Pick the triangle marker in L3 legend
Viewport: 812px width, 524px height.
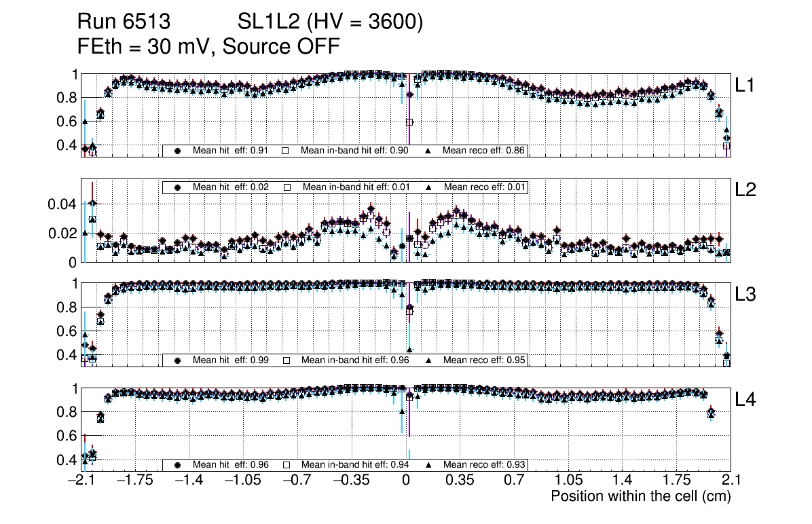click(x=429, y=360)
